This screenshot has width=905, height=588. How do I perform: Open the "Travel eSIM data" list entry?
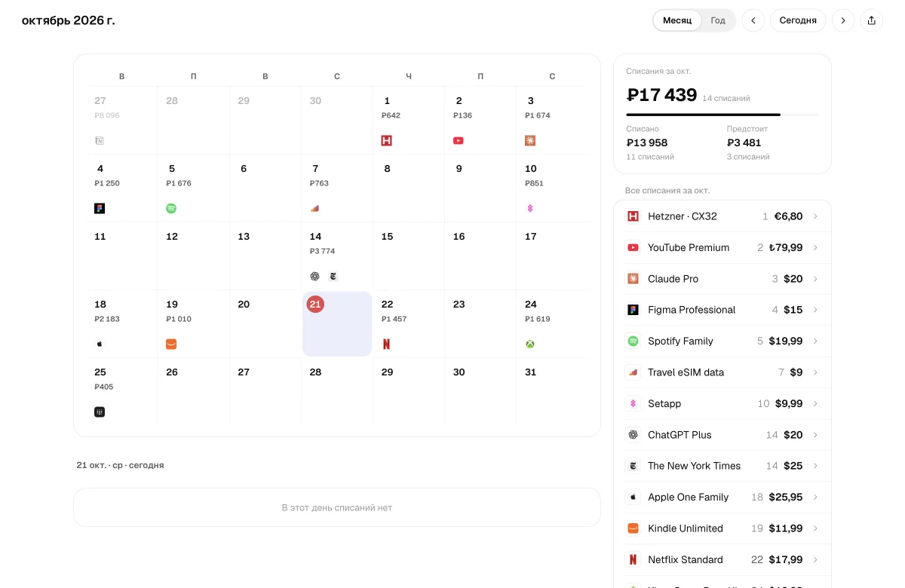point(722,372)
